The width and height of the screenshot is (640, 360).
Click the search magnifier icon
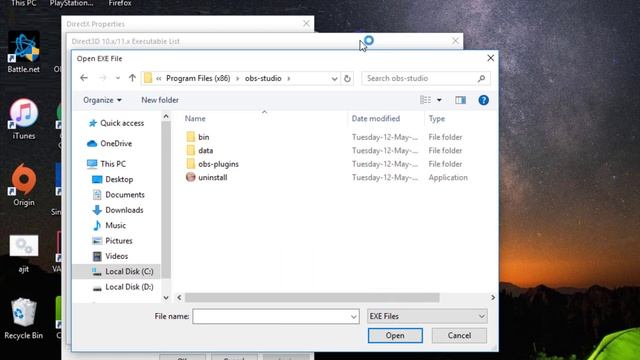pyautogui.click(x=481, y=78)
